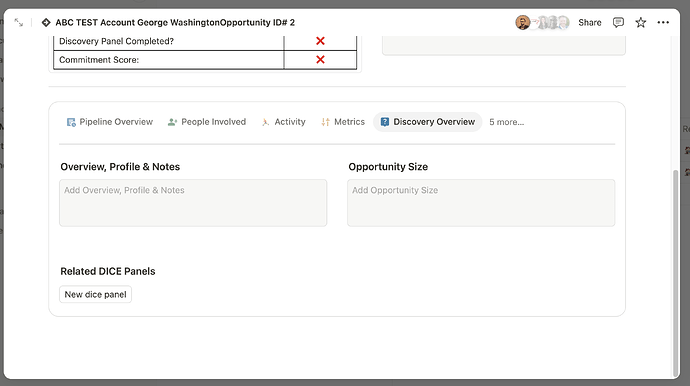Switch to the People Involved tab
The height and width of the screenshot is (386, 690).
[x=207, y=122]
